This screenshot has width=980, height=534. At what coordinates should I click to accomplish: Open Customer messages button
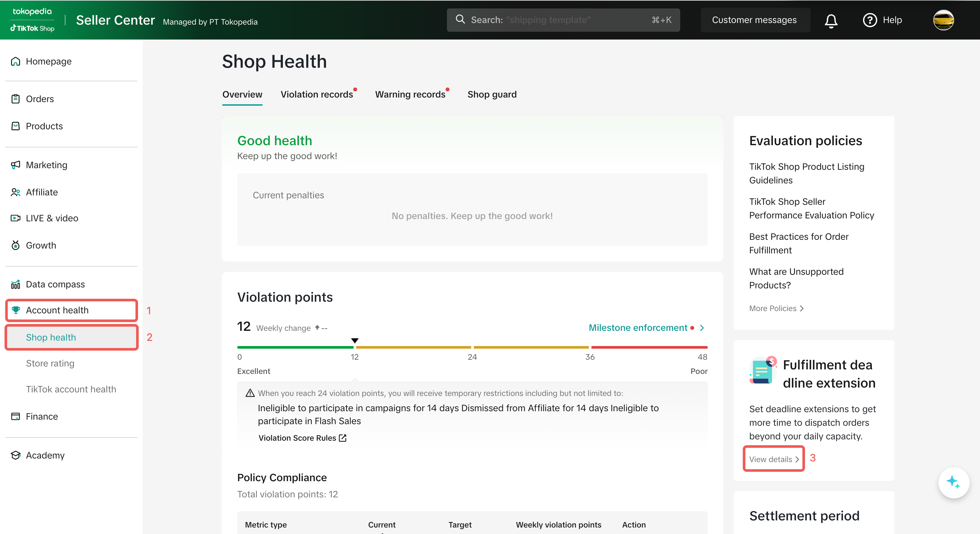(x=754, y=20)
